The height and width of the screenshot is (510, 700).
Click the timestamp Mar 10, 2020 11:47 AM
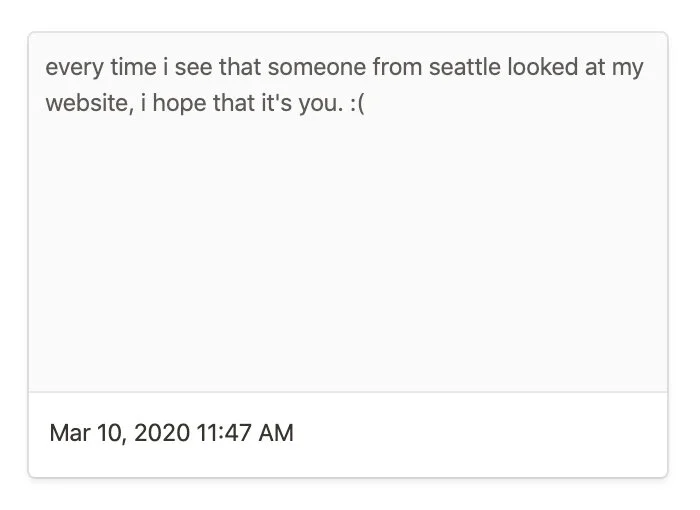tap(171, 433)
